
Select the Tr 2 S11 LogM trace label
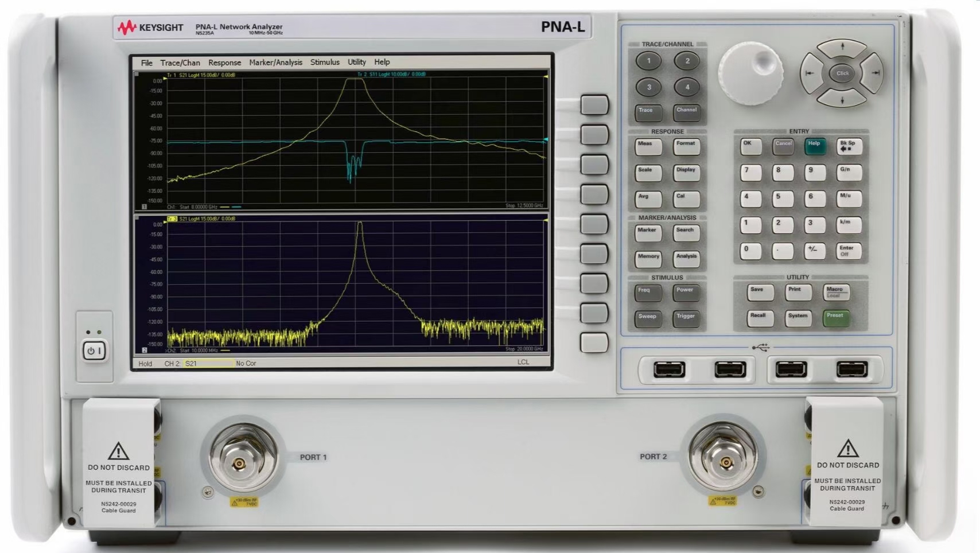pos(391,75)
